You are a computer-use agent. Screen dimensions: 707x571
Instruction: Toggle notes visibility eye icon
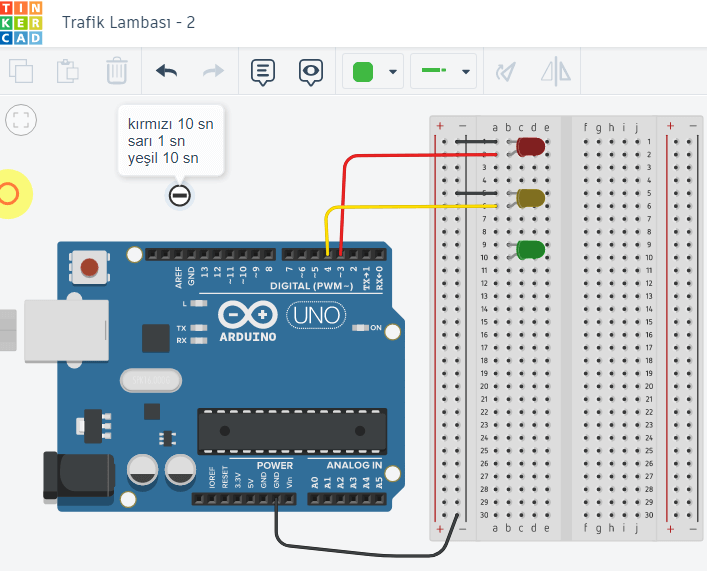(311, 72)
